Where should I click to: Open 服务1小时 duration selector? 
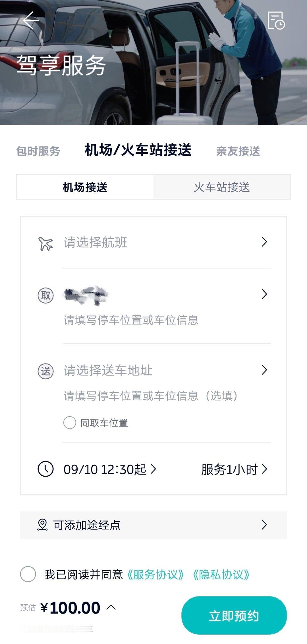[x=234, y=469]
